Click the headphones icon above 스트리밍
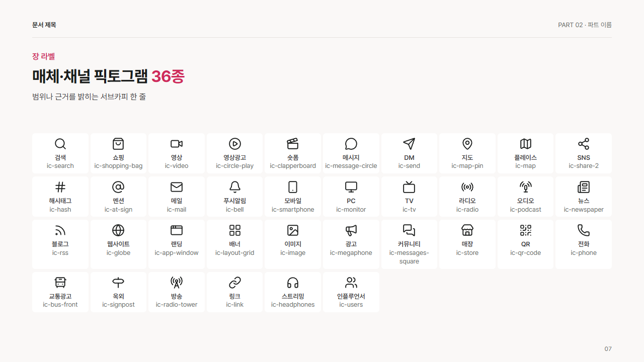Screen dimensions: 644x362 point(293,283)
